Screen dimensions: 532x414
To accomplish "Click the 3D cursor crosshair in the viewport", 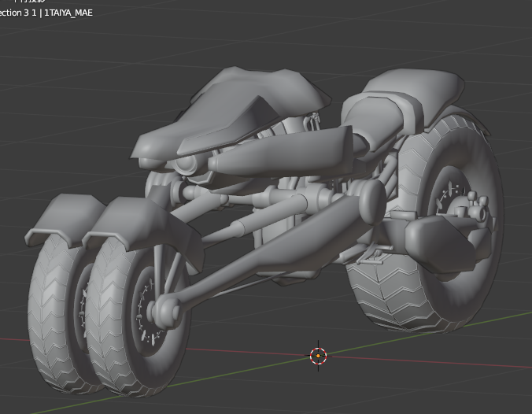I will pos(318,356).
